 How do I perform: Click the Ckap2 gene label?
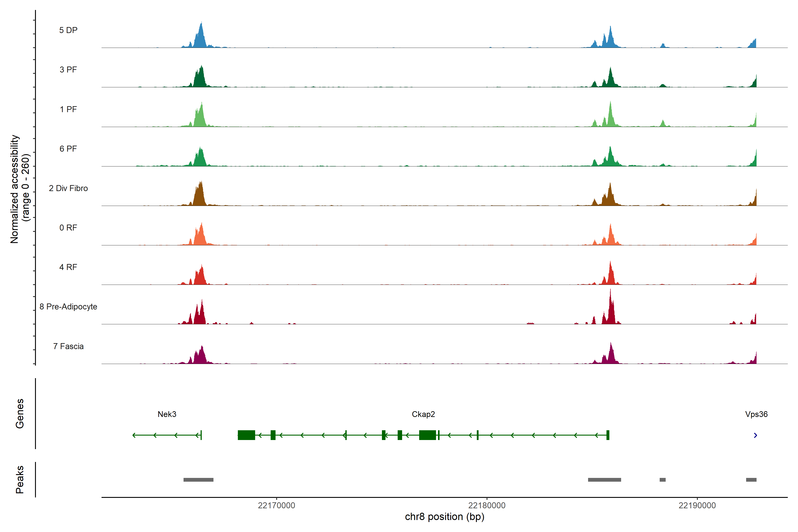click(x=423, y=414)
